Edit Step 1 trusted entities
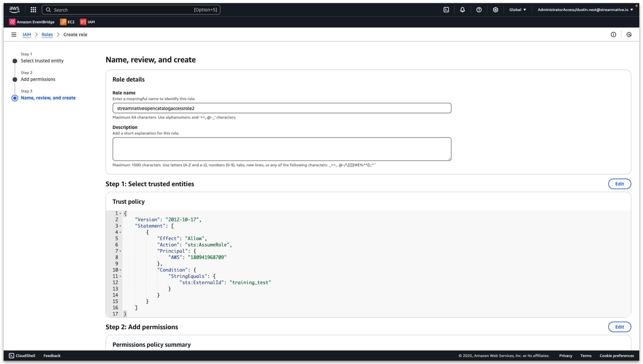 [x=619, y=184]
